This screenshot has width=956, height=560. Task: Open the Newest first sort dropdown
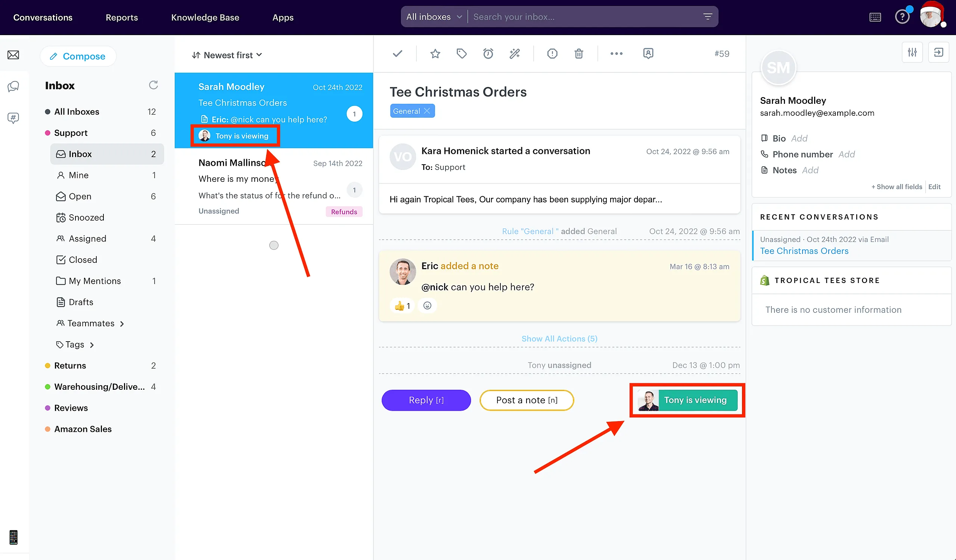227,55
